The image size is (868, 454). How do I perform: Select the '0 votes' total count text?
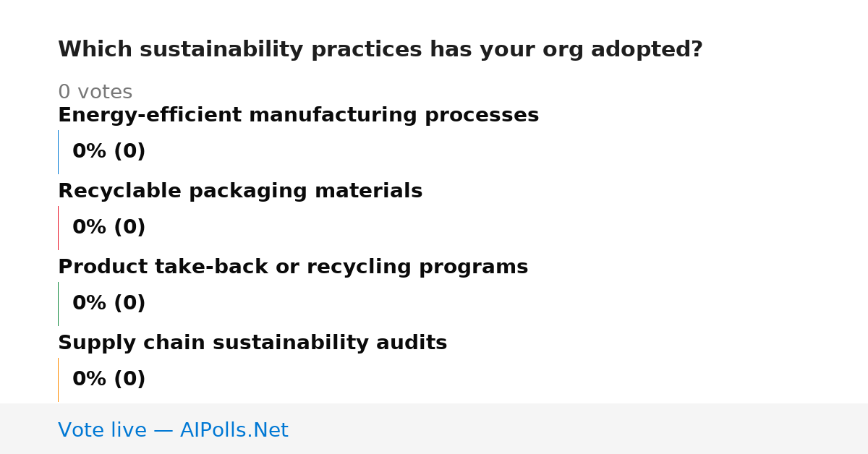click(x=95, y=93)
